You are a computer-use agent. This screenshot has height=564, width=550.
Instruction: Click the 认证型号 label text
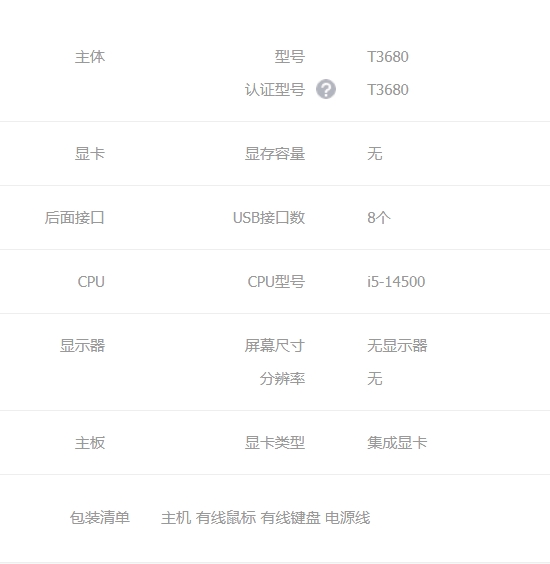275,90
